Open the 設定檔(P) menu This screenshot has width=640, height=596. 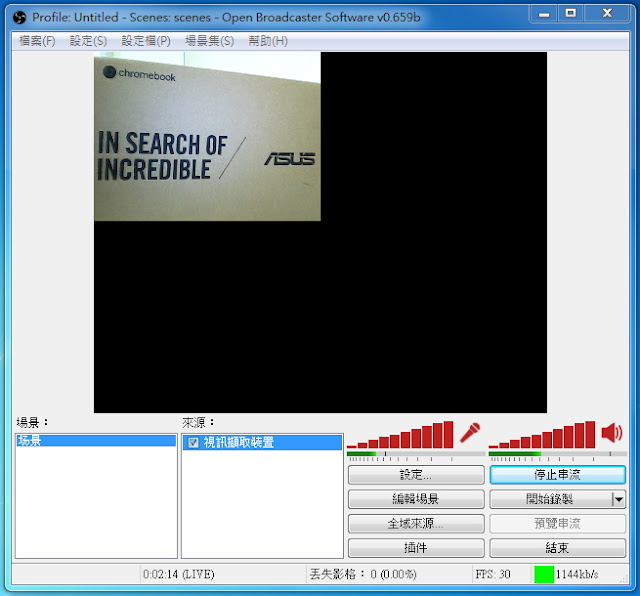tap(146, 41)
